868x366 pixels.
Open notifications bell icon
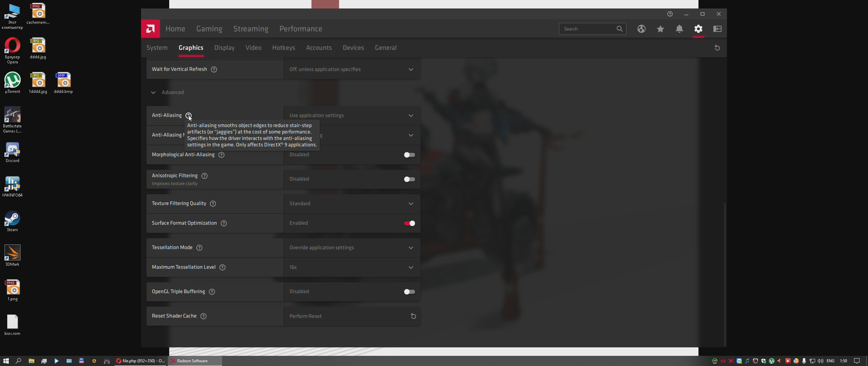(x=679, y=29)
